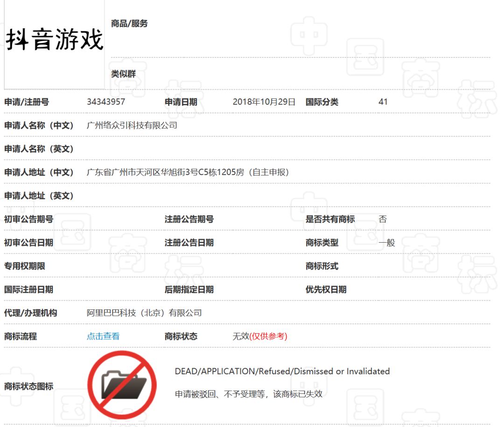Click the 代理/办理机构 label
The width and height of the screenshot is (504, 427).
pos(30,313)
